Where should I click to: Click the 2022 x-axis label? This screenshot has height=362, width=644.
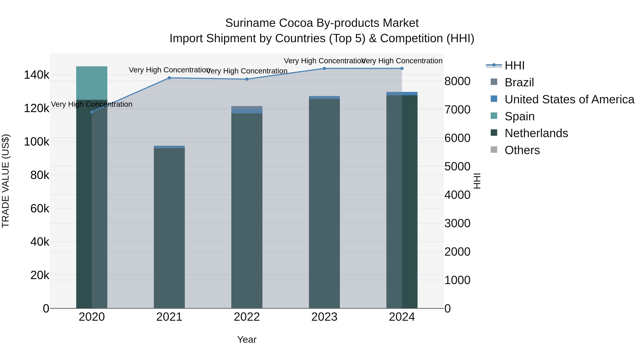[247, 317]
